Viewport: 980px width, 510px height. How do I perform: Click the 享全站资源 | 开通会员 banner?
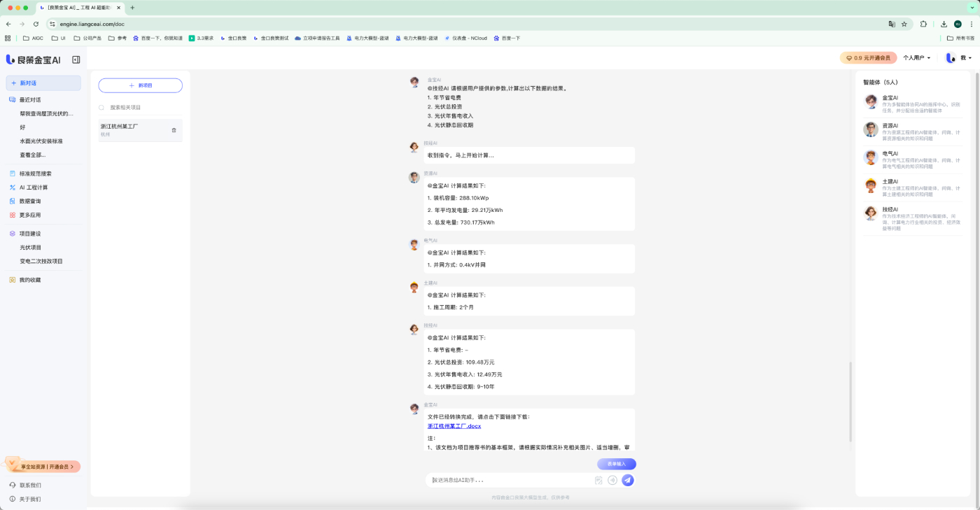[43, 466]
